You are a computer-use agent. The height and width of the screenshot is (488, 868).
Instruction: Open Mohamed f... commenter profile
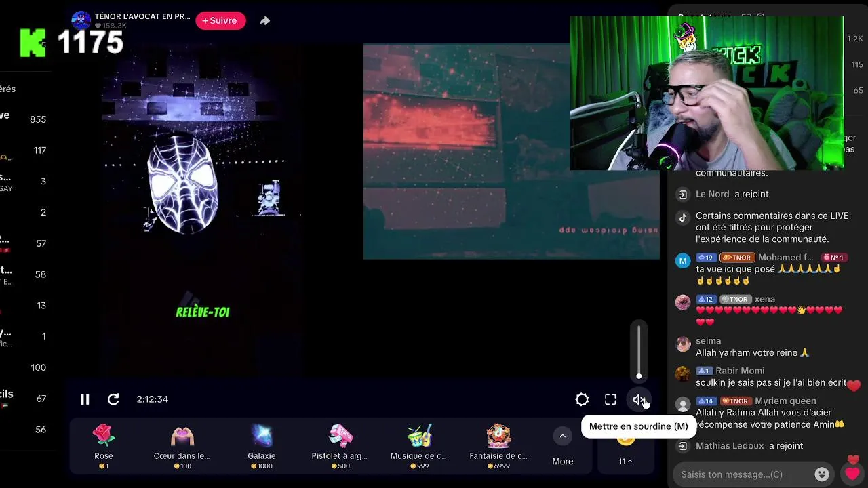(x=785, y=258)
